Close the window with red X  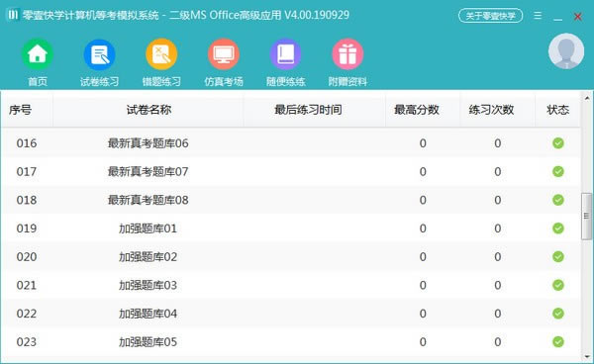(x=578, y=16)
